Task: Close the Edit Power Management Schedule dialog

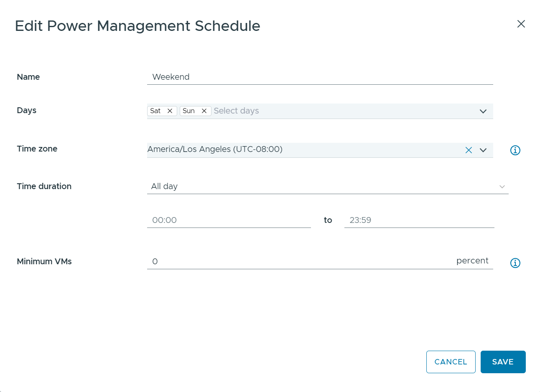Action: [521, 24]
